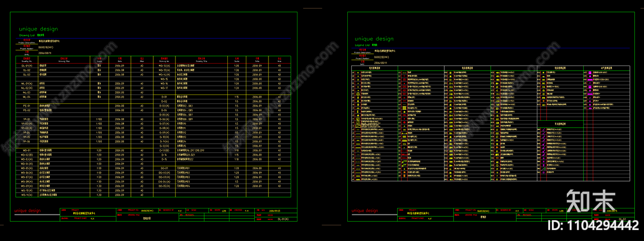Select drawing number DO-01

pos(164,169)
